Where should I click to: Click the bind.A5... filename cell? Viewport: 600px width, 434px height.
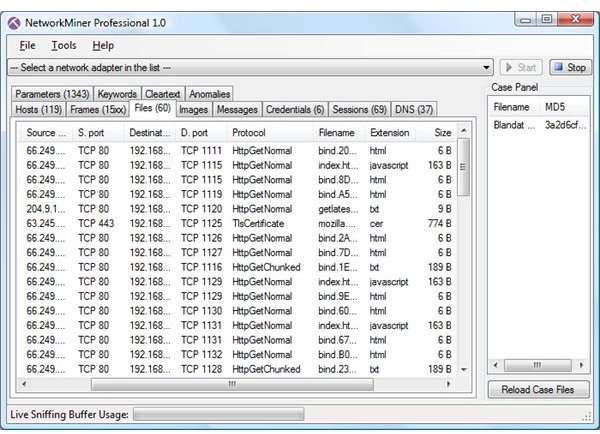(338, 194)
